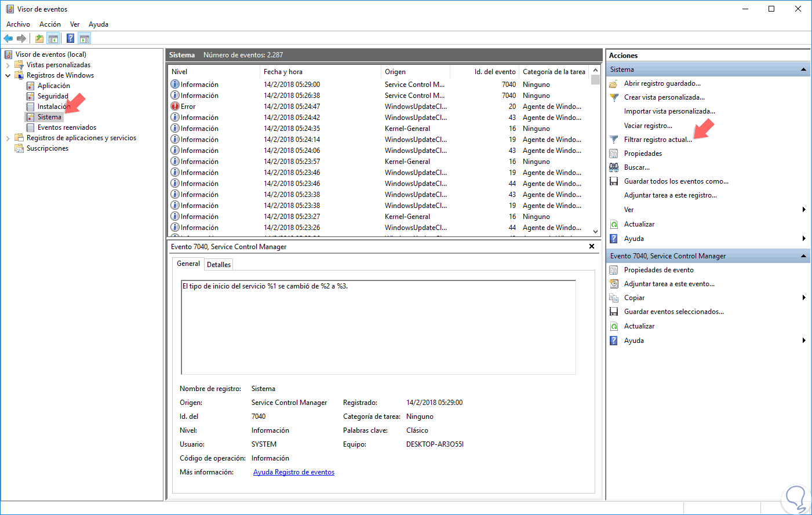Click the Propiedades de evento icon
The image size is (812, 515).
pyautogui.click(x=614, y=270)
